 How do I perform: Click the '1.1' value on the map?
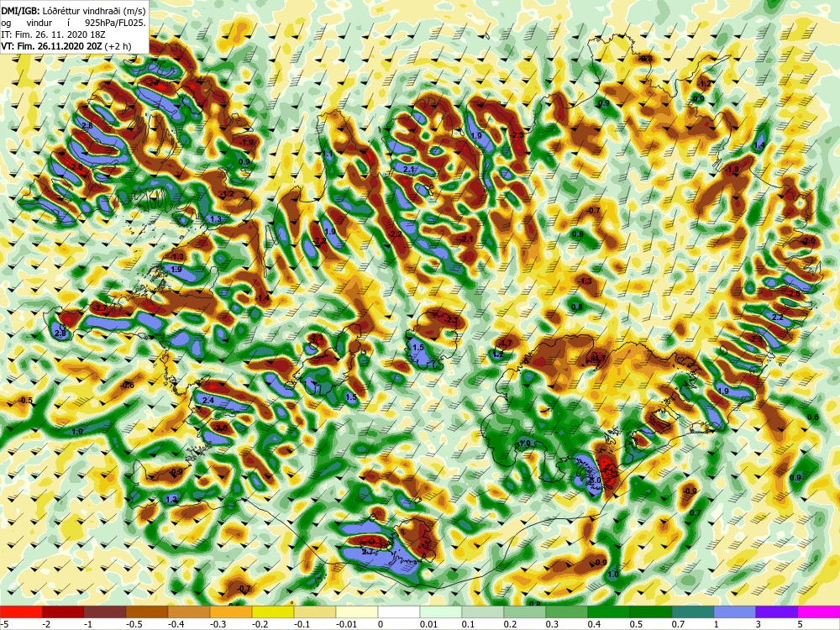point(328,154)
